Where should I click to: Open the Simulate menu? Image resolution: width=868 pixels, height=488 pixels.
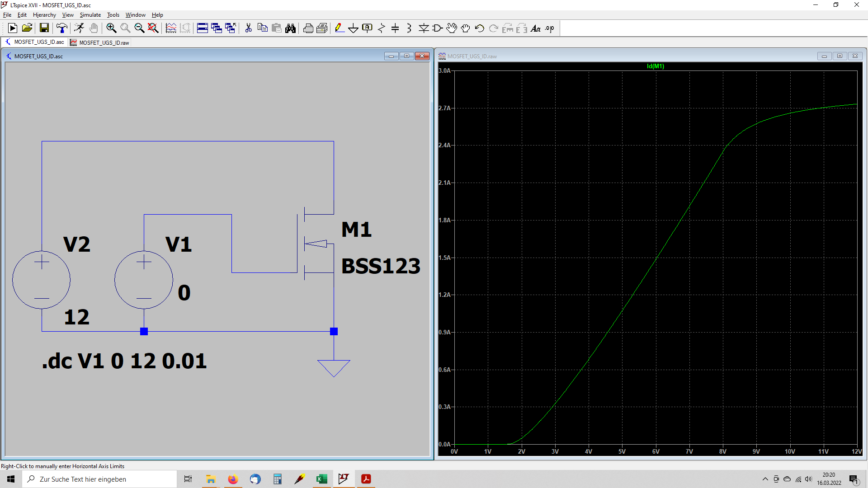click(90, 15)
